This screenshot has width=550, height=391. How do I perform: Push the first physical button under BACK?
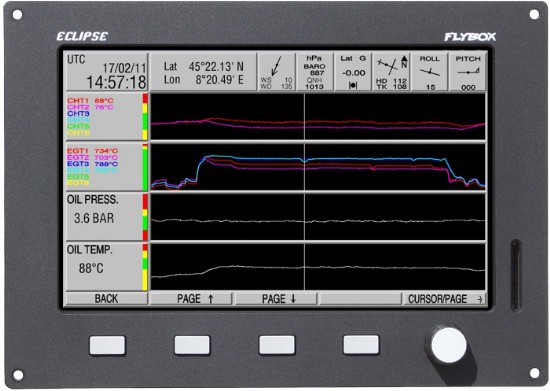(107, 345)
